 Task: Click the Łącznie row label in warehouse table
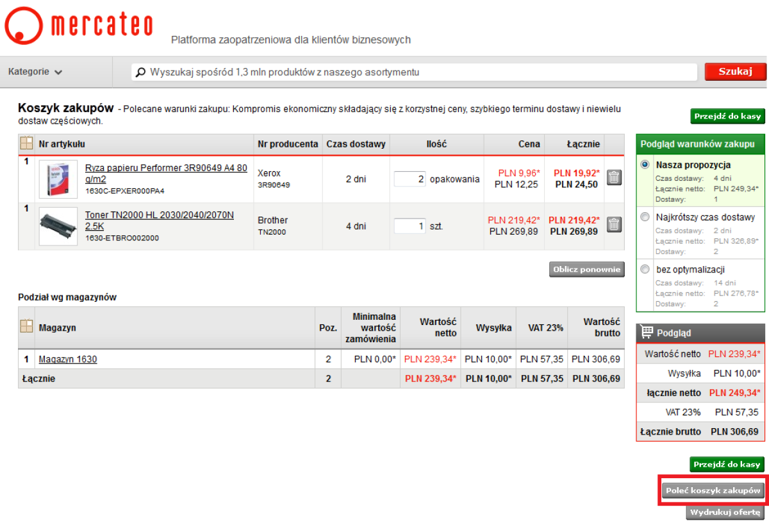click(x=38, y=378)
